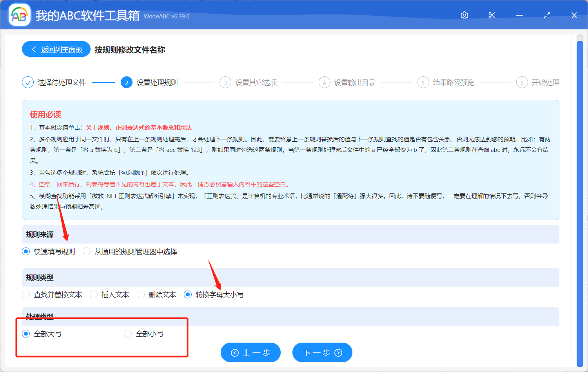Click the step 3 numbered circle icon
588x372 pixels.
point(225,83)
